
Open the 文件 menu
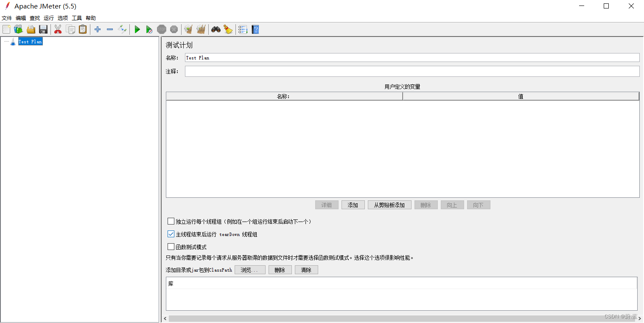tap(7, 18)
